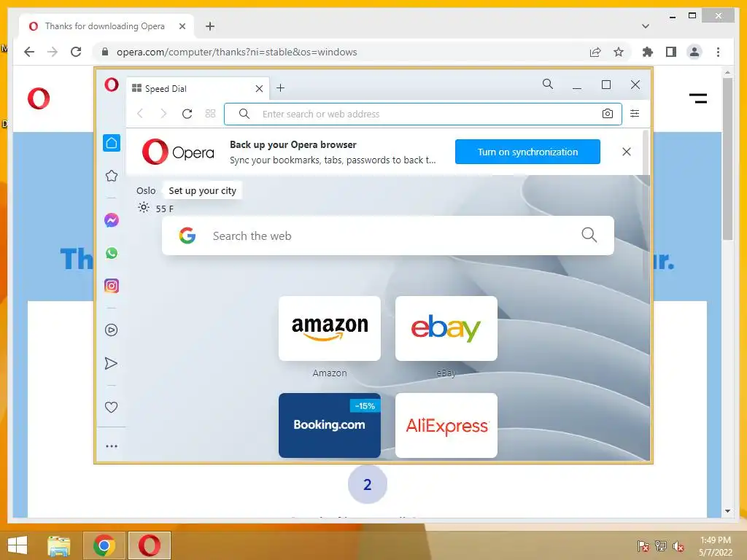Open a new tab in Opera window
747x560 pixels.
coord(281,88)
